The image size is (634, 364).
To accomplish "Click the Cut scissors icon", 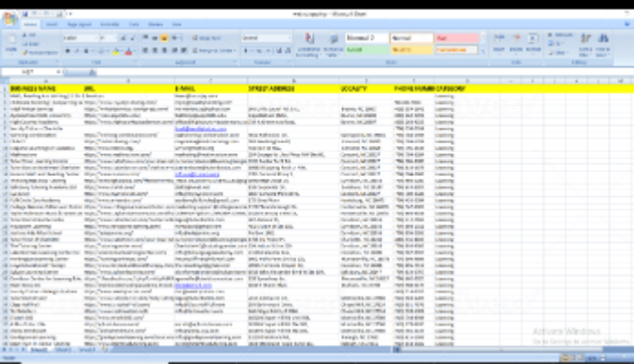I will [x=25, y=36].
